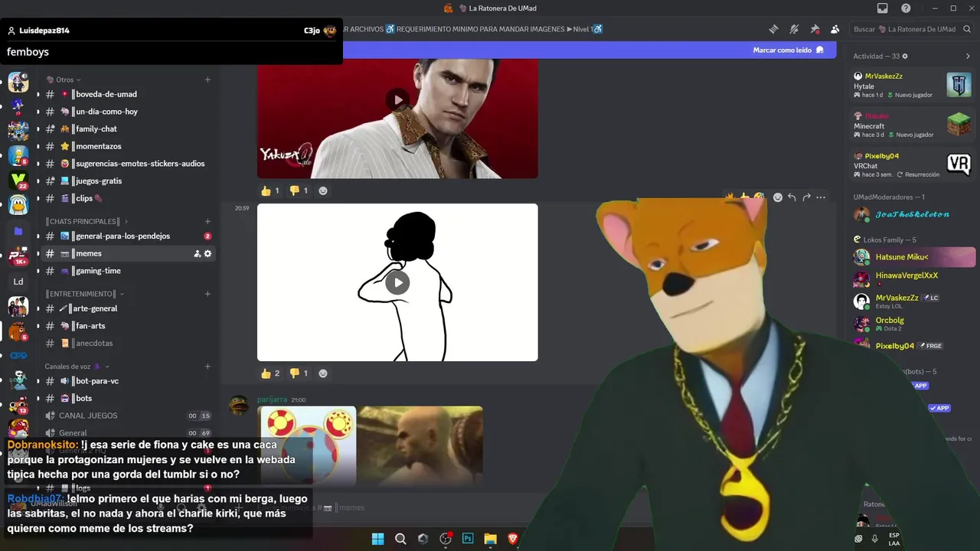
Task: Toggle the member list visibility
Action: (x=835, y=29)
